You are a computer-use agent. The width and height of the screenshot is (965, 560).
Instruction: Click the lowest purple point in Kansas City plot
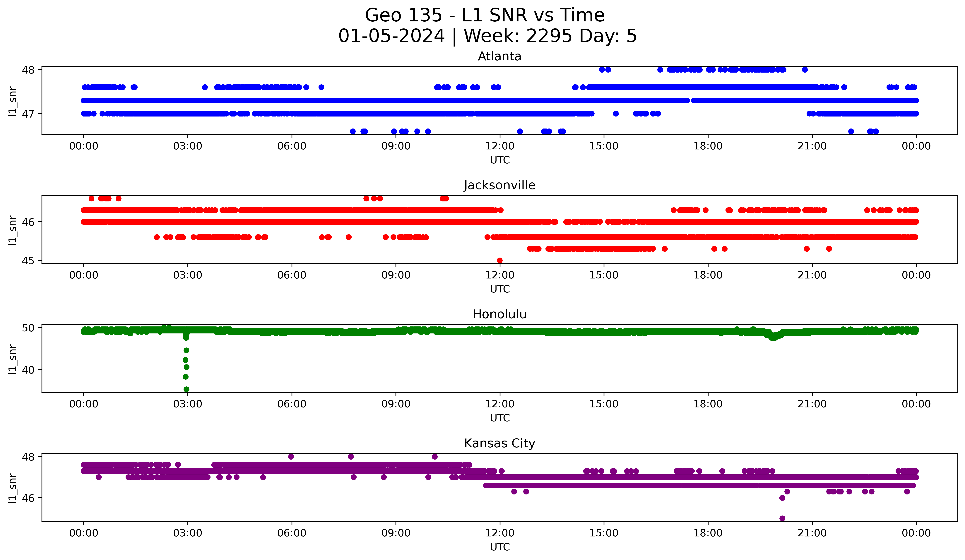coord(782,518)
